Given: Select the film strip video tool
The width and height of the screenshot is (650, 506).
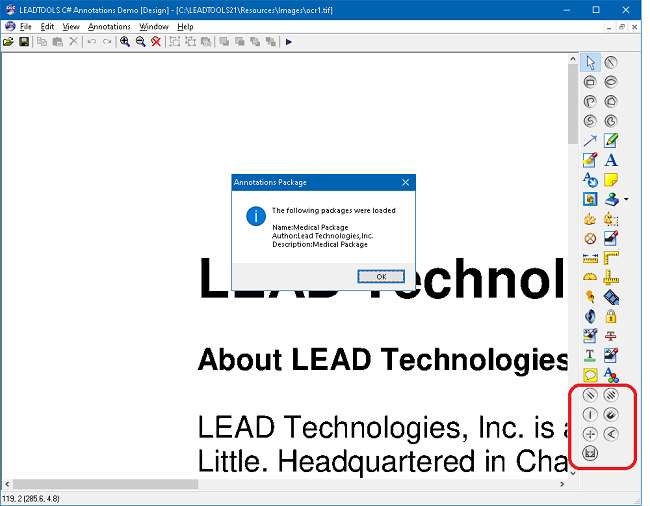Looking at the screenshot, I should click(611, 297).
